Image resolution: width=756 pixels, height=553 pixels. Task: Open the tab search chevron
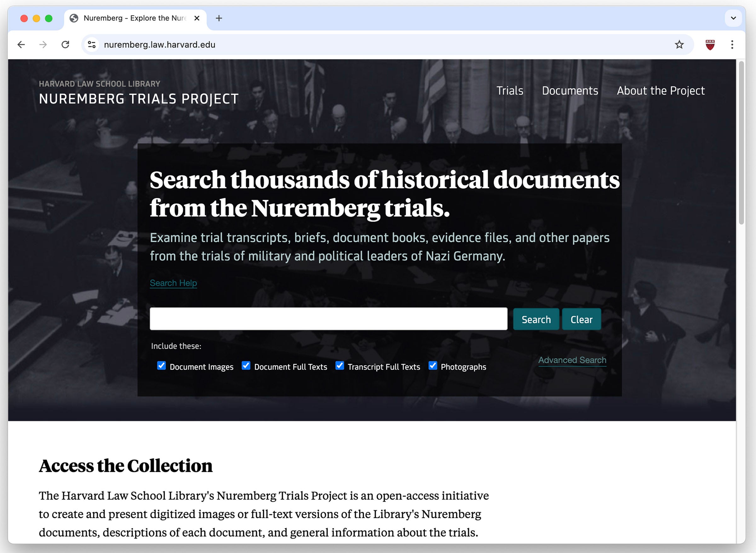(x=733, y=18)
